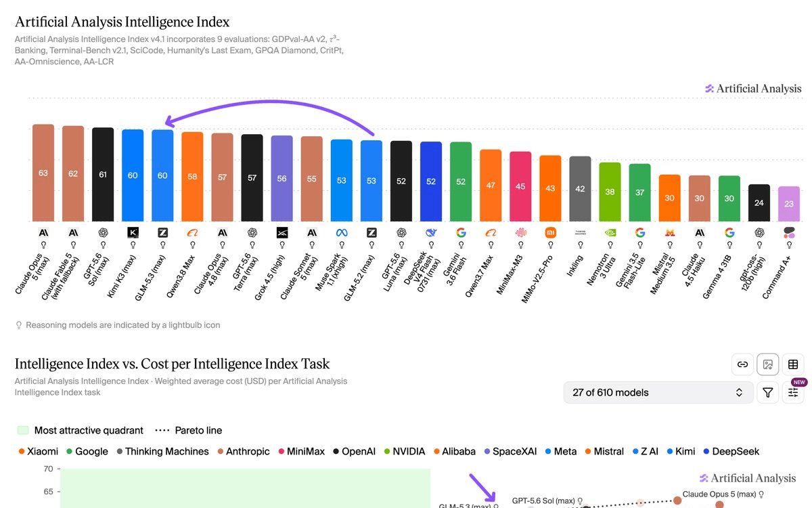Viewport: 812px width, 508px height.
Task: Click the Meta logo under Muse Spark
Action: pos(342,232)
